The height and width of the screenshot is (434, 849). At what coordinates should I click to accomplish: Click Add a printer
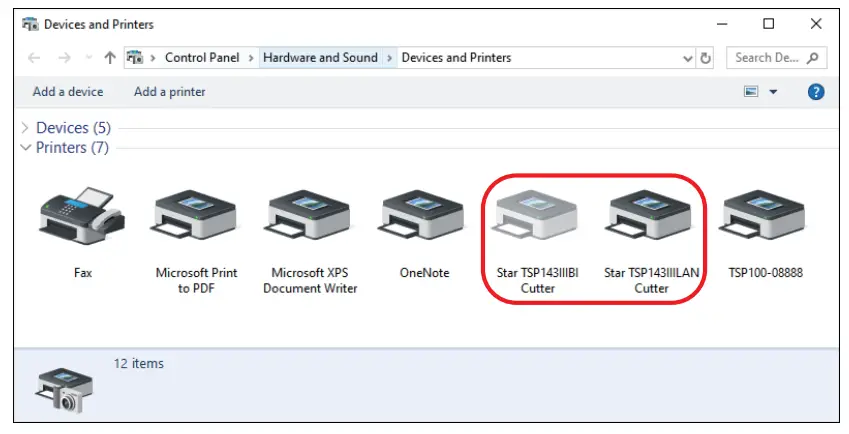click(x=169, y=91)
